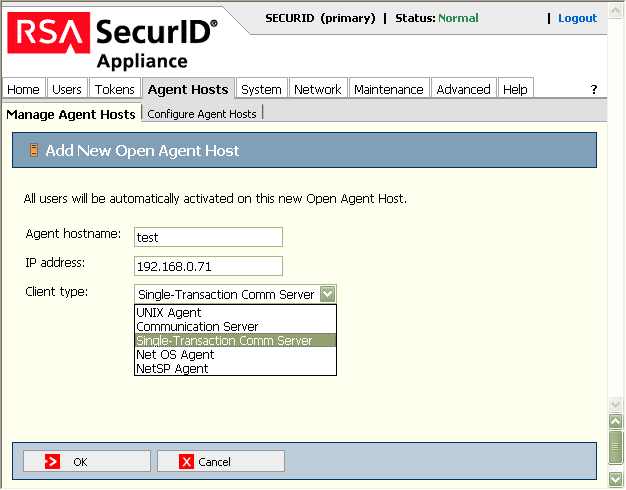Click the red arrow icon on OK
Screen dimensions: 626x490
52,462
